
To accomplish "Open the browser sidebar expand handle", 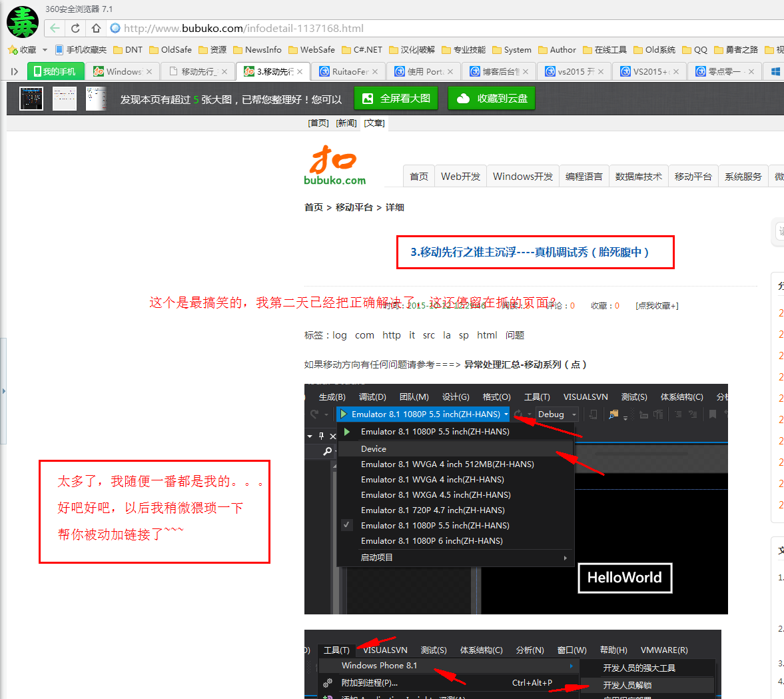I will [3, 391].
